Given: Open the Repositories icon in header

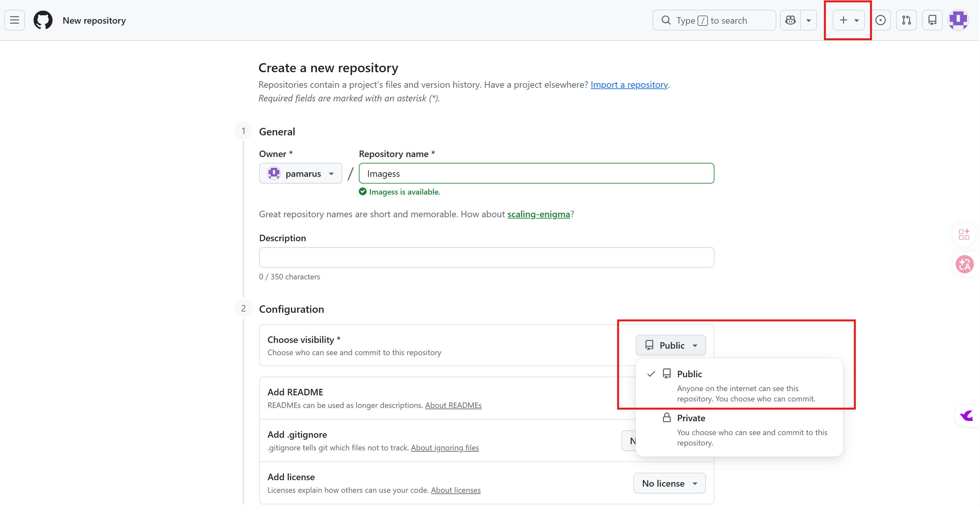Looking at the screenshot, I should coord(932,20).
